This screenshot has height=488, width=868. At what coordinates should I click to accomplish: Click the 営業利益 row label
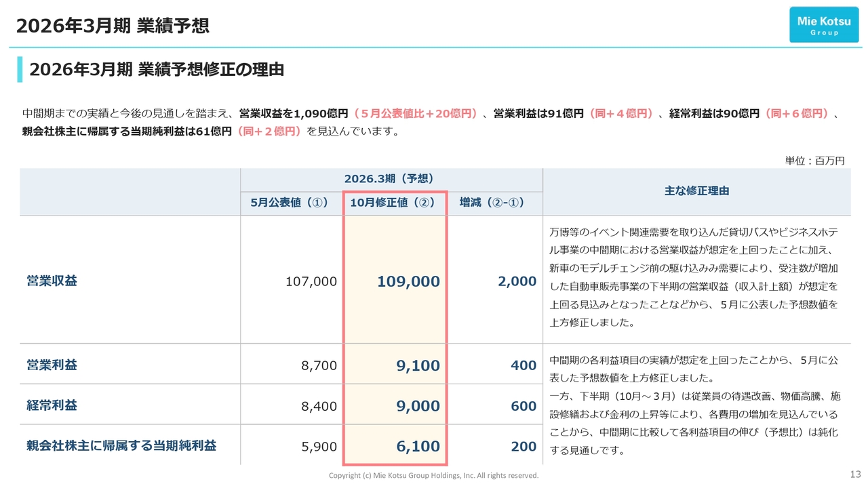[x=52, y=365]
